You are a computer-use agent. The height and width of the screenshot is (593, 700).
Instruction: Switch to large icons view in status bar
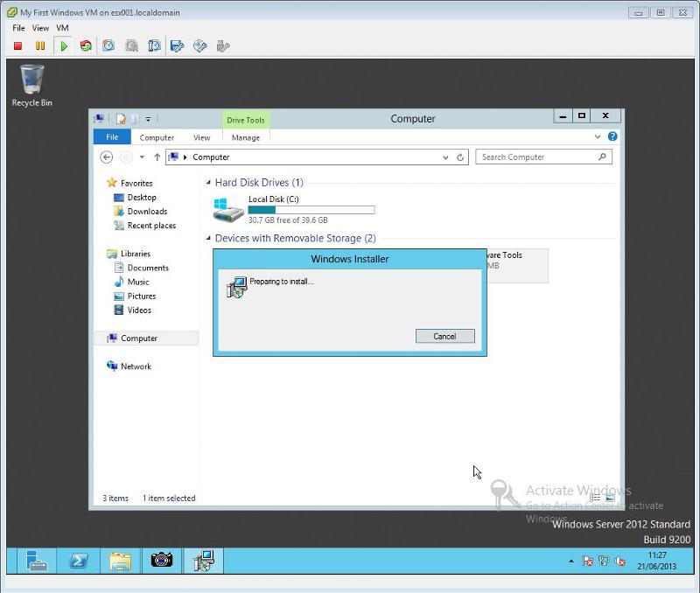click(610, 497)
